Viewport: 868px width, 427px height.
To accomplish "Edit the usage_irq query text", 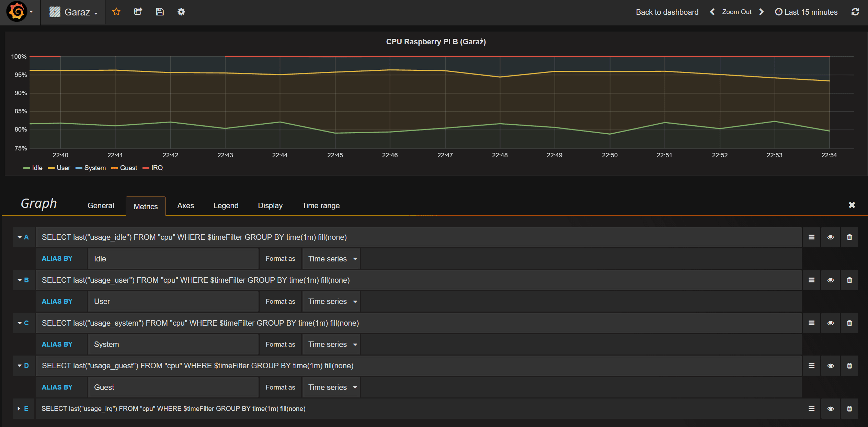I will pos(419,408).
